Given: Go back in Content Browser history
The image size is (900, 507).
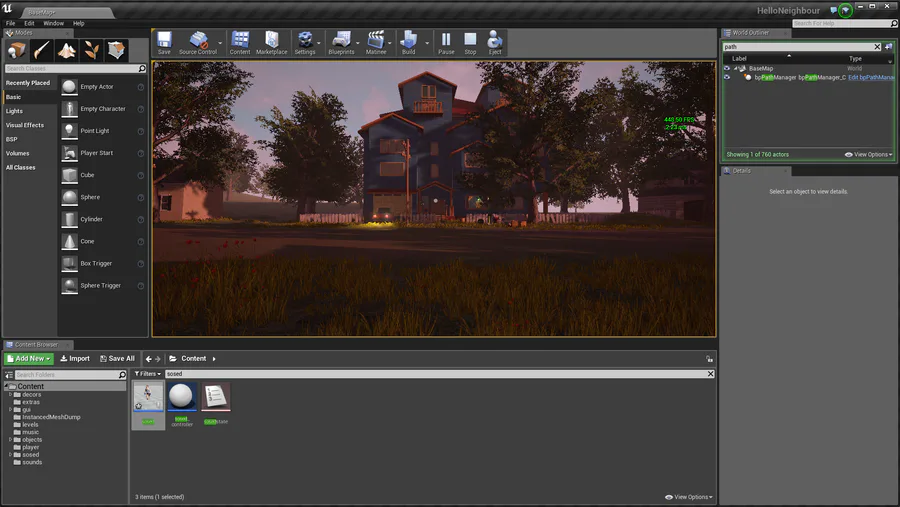Looking at the screenshot, I should point(149,359).
